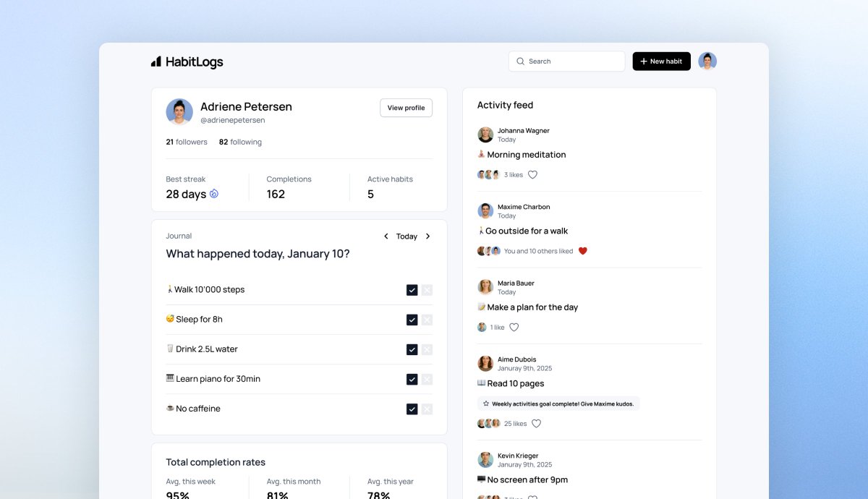The image size is (868, 499).
Task: Open the user avatar in header
Action: pos(707,61)
